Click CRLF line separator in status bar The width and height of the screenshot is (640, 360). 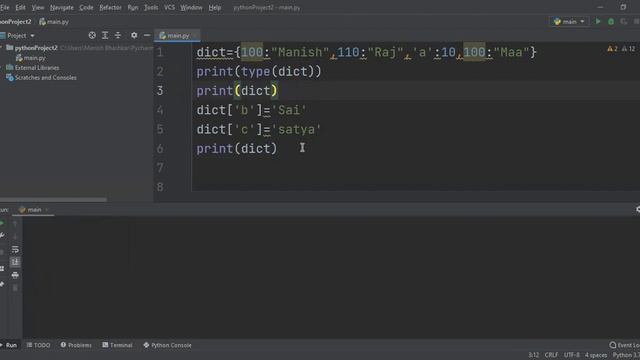click(x=551, y=355)
